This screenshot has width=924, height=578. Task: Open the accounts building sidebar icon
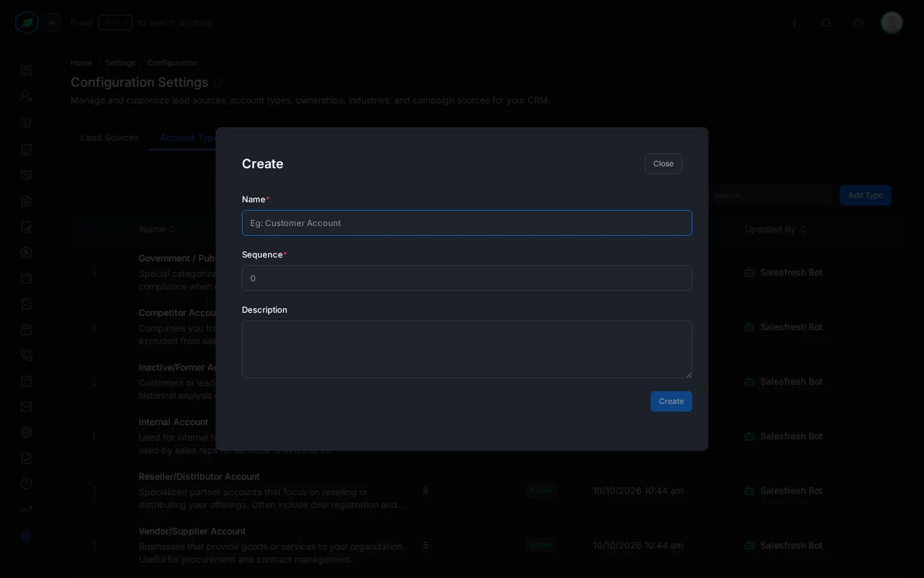click(26, 150)
